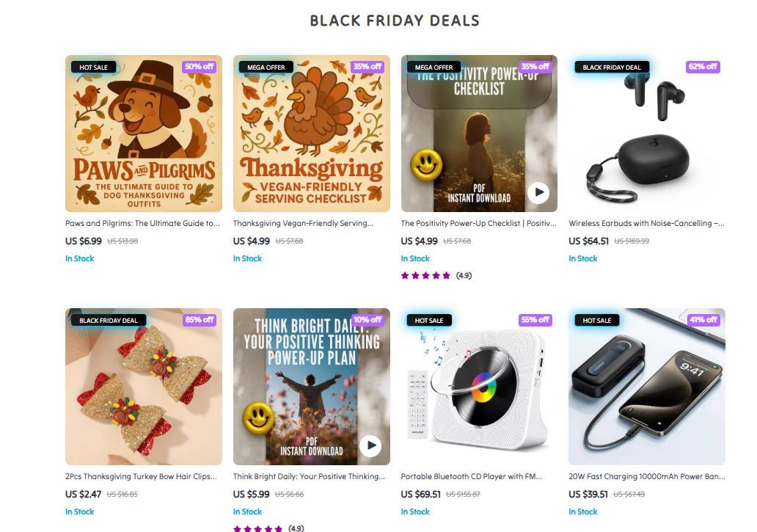
Task: Play the Positivity Power-Up Checklist video
Action: (x=538, y=192)
